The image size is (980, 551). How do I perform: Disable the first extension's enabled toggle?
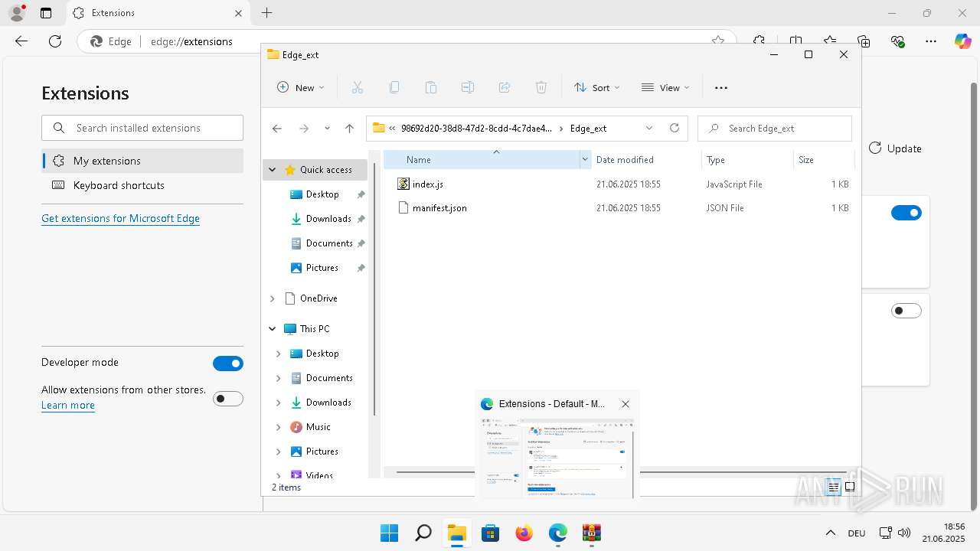(x=906, y=213)
